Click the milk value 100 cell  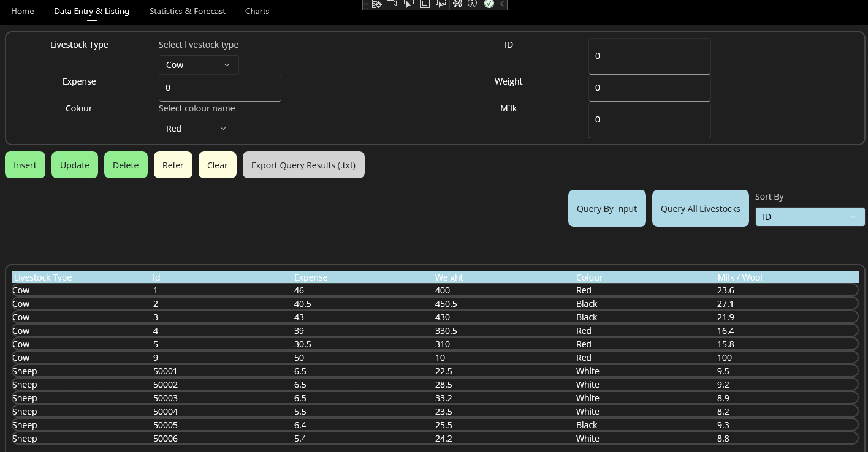[725, 358]
